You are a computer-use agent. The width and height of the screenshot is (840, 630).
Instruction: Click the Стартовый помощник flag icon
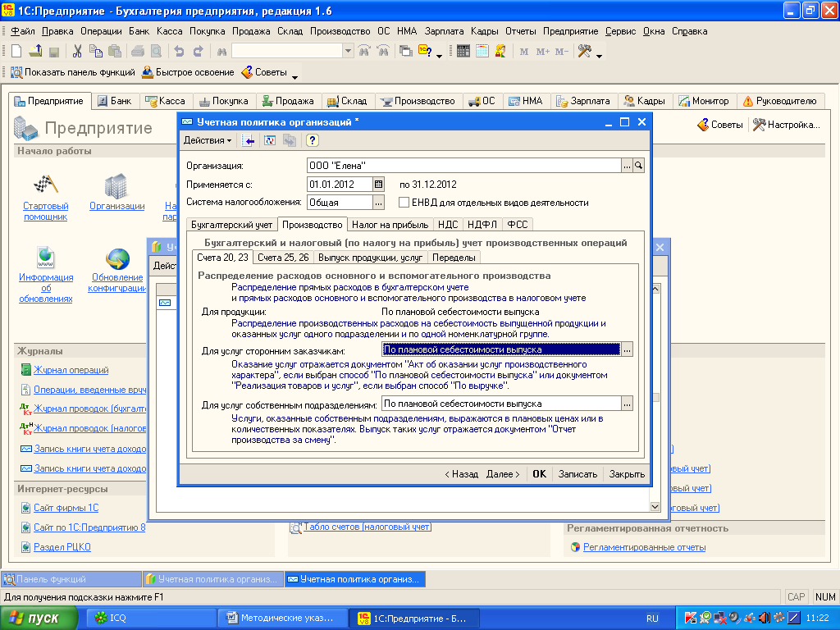pyautogui.click(x=46, y=185)
